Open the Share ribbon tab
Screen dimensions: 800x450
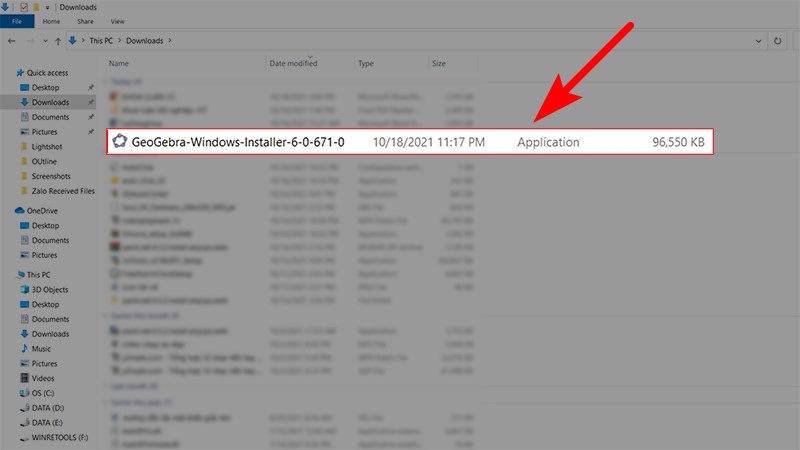(85, 21)
